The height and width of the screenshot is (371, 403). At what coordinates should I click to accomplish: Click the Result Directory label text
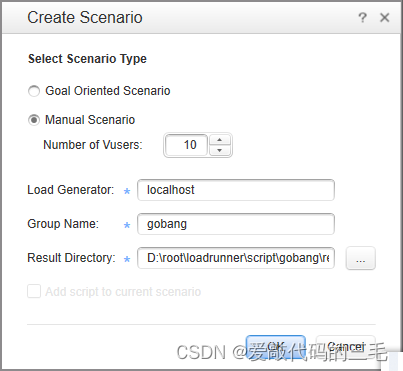71,258
